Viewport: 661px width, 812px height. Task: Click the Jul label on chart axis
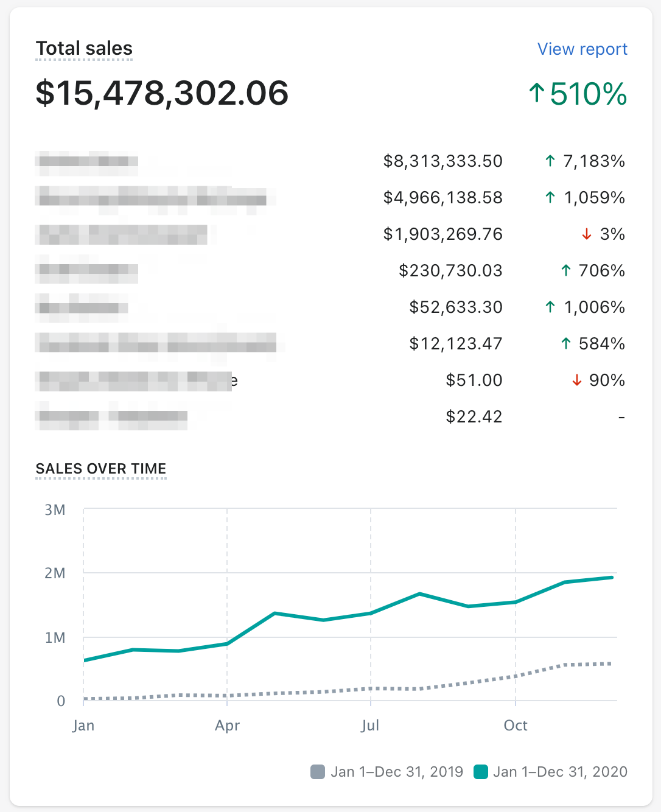[370, 726]
